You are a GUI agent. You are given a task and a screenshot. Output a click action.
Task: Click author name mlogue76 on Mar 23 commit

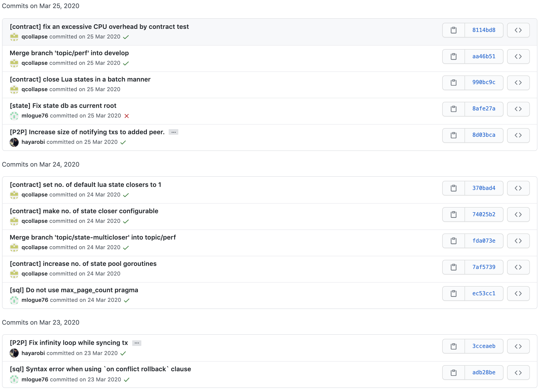[35, 379]
